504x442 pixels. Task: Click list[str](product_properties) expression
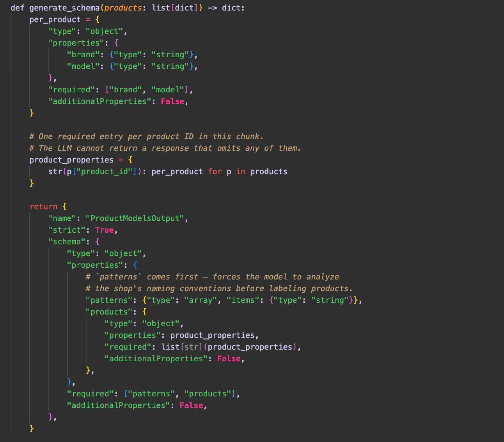(x=229, y=347)
